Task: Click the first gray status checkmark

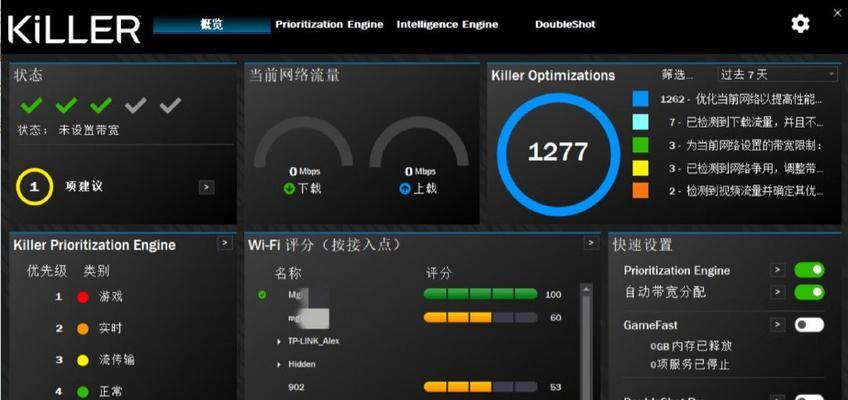Action: (136, 105)
